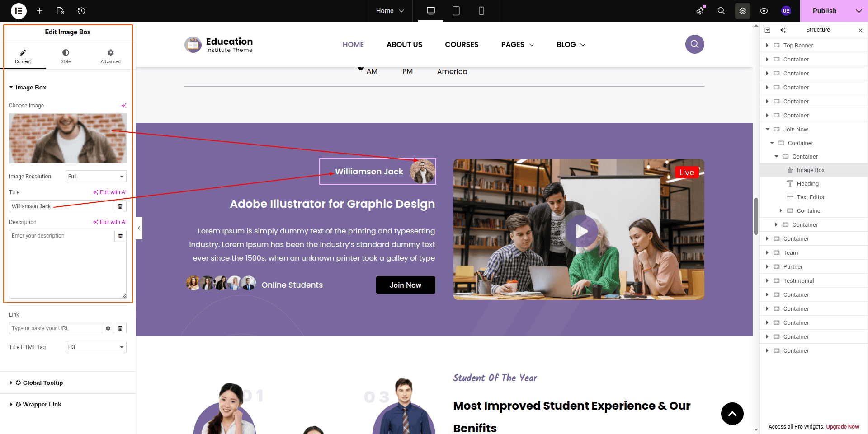
Task: Click dynamic tags icon beside Title field
Action: click(x=120, y=206)
